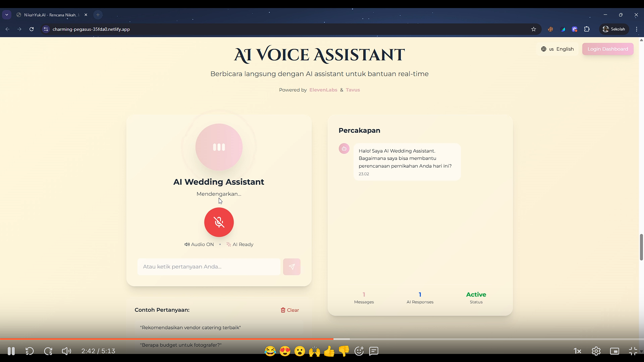This screenshot has height=362, width=644.
Task: Mute the video volume speaker icon
Action: (66, 351)
